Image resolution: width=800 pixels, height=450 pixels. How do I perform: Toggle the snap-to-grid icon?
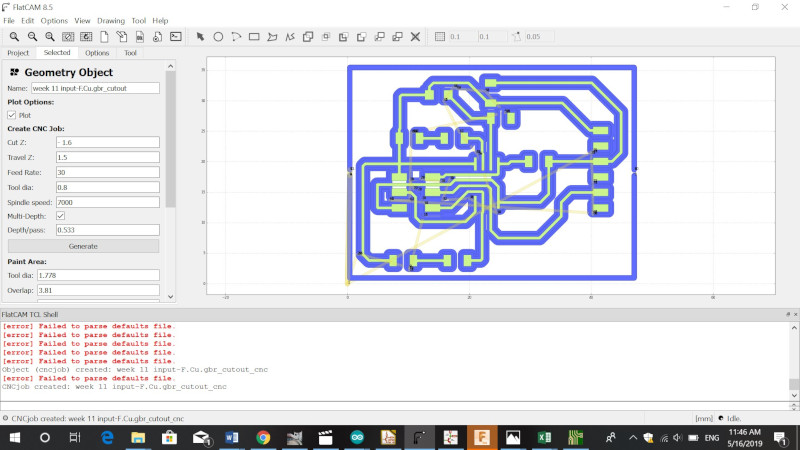(440, 37)
